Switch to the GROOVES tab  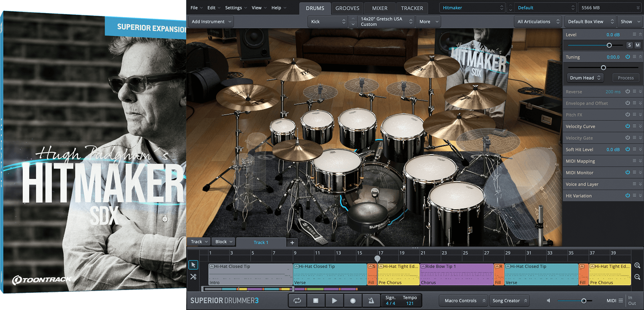point(347,8)
